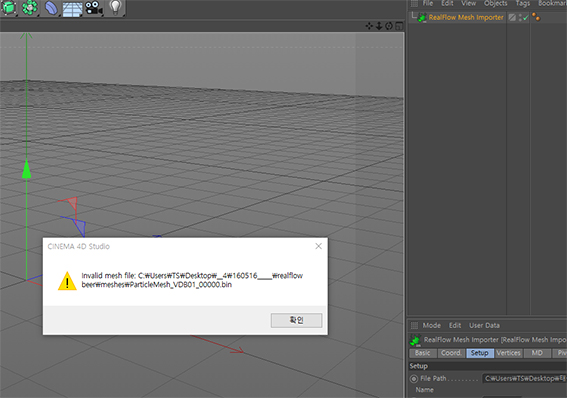
Task: Toggle the viewport layout icon
Action: tap(399, 26)
